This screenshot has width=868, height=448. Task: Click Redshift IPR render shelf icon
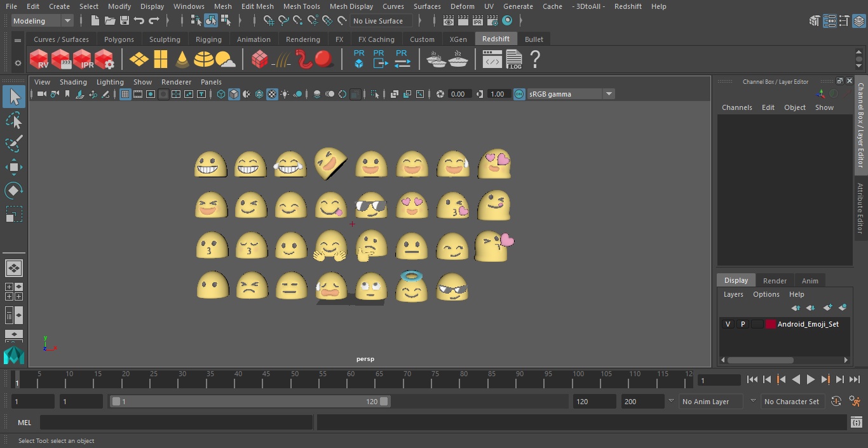point(83,60)
